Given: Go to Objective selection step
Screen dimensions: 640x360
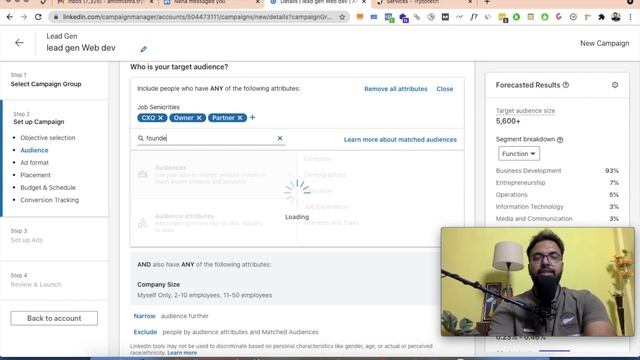Looking at the screenshot, I should coord(48,138).
